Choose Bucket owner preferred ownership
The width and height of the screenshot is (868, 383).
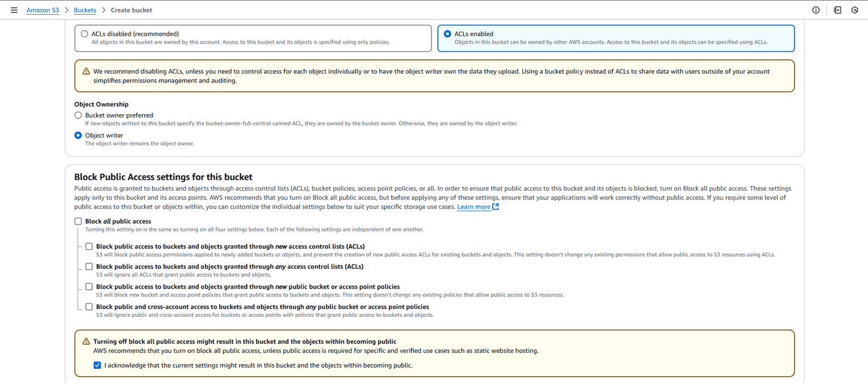(79, 115)
